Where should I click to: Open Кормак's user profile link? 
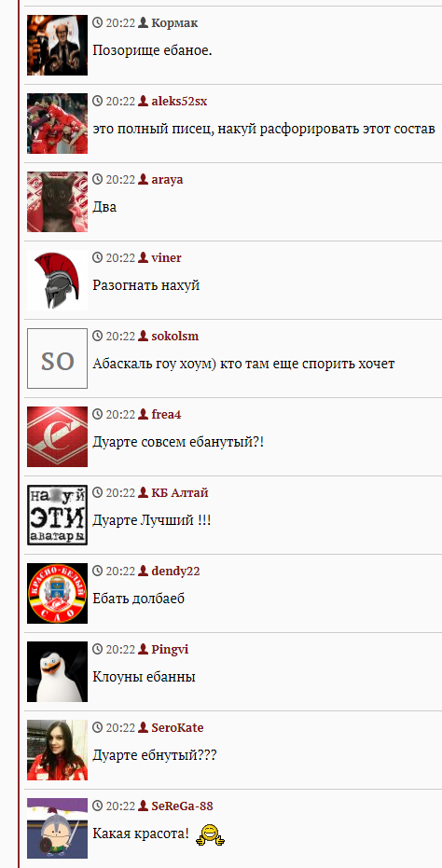pyautogui.click(x=174, y=22)
